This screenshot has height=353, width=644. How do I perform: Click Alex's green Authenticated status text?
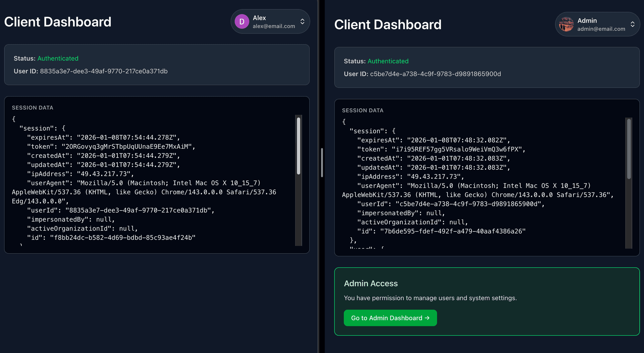point(58,58)
